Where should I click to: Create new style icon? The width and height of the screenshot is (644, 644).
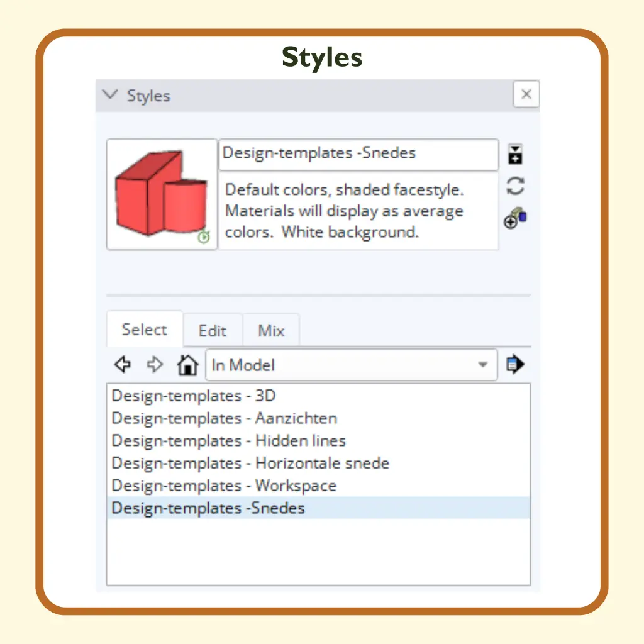515,218
